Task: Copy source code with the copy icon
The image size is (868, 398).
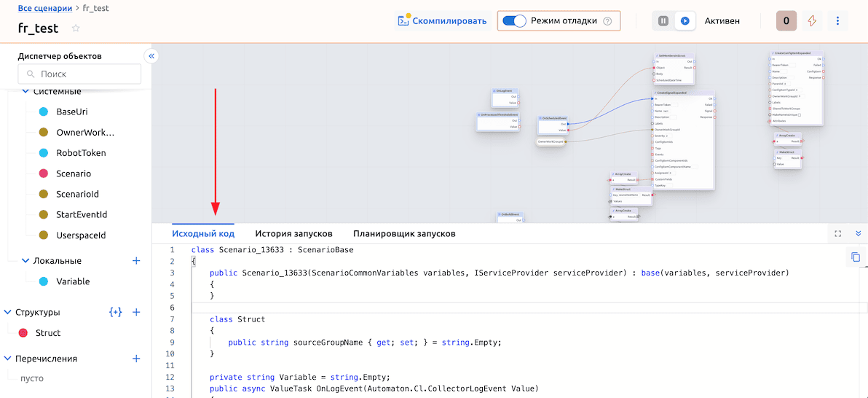Action: [x=856, y=257]
